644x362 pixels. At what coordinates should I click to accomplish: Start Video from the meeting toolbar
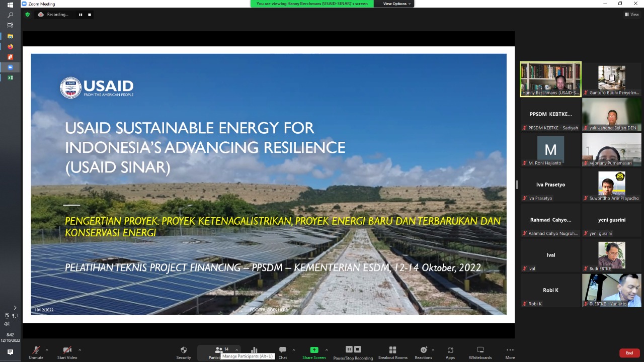click(67, 352)
